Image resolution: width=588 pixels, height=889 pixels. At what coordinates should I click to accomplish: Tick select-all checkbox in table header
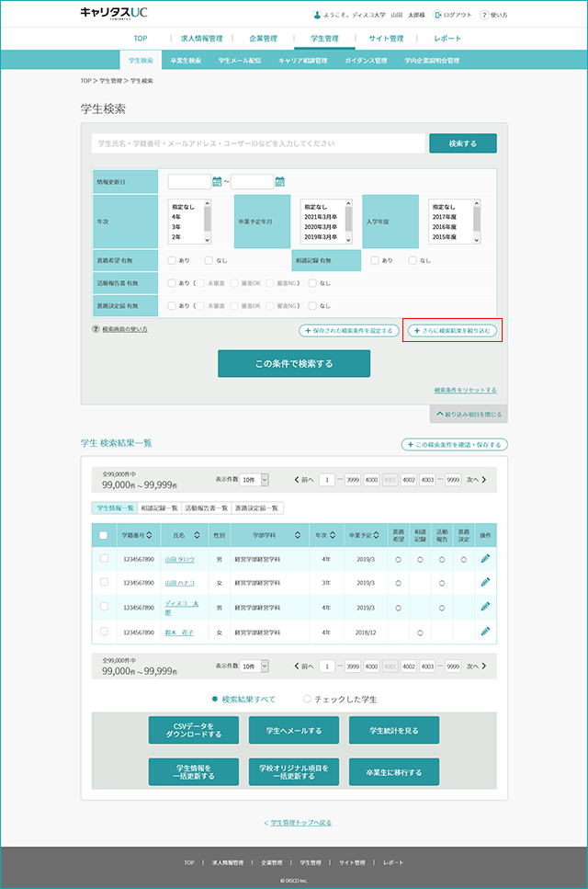click(103, 535)
